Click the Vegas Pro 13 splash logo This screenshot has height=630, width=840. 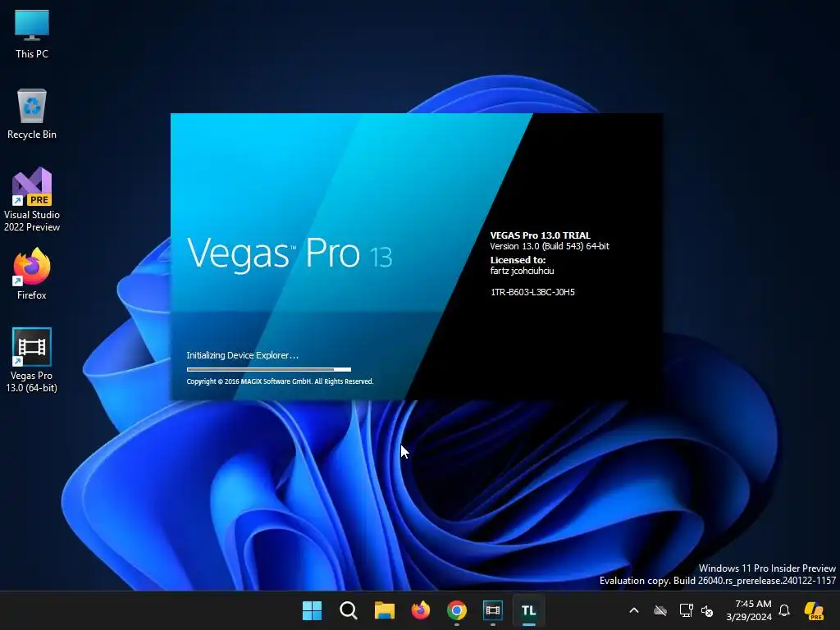290,253
